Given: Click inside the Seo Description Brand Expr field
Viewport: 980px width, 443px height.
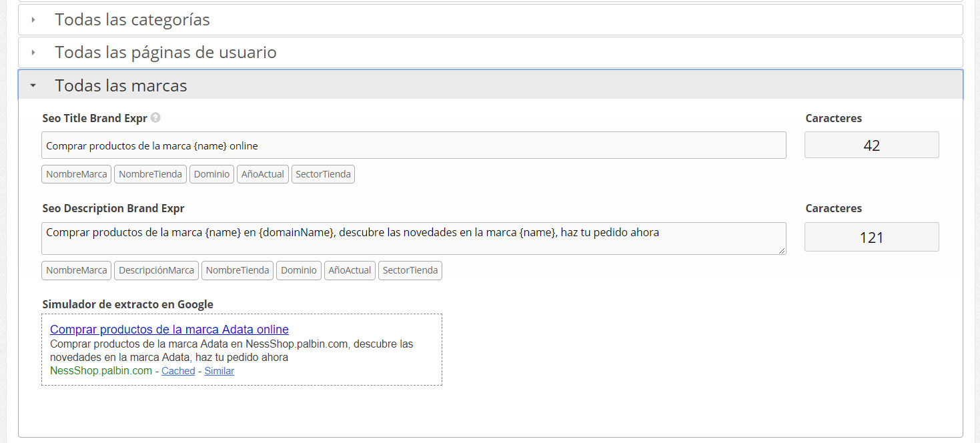Looking at the screenshot, I should (414, 238).
